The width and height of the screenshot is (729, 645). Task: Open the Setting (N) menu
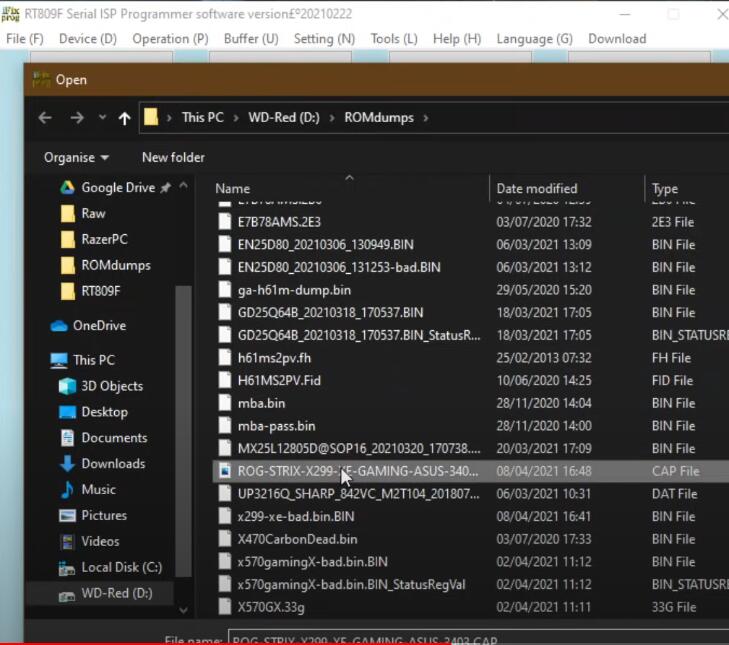pyautogui.click(x=324, y=39)
